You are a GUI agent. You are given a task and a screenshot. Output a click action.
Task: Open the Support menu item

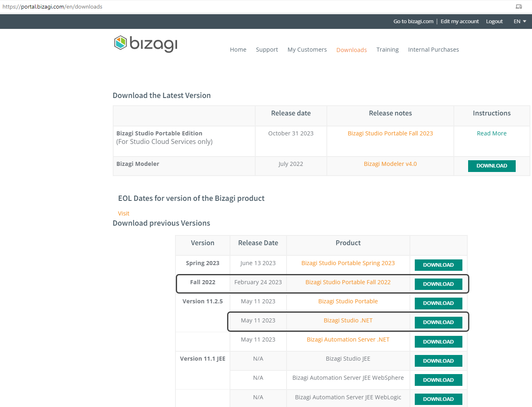267,50
